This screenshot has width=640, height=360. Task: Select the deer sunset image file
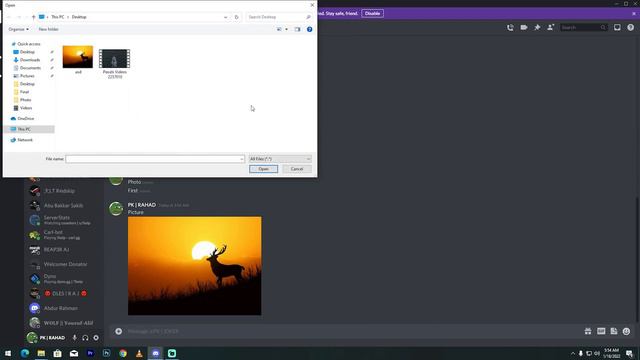[x=78, y=60]
